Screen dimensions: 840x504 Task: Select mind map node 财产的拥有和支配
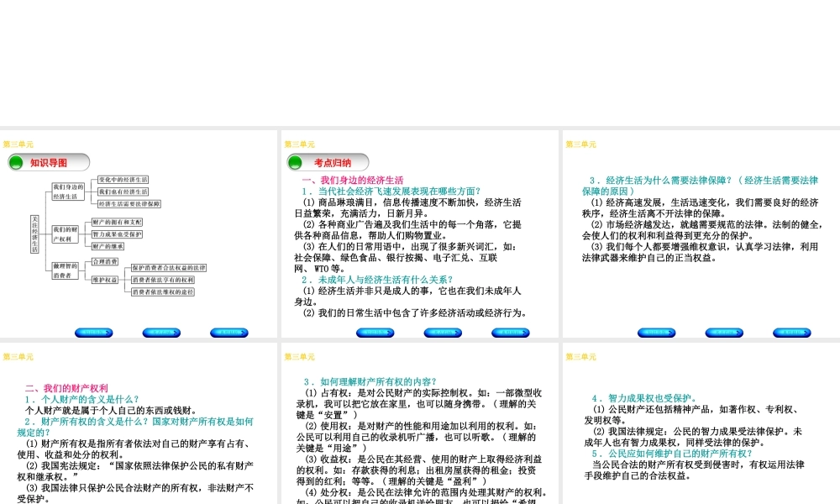[117, 222]
